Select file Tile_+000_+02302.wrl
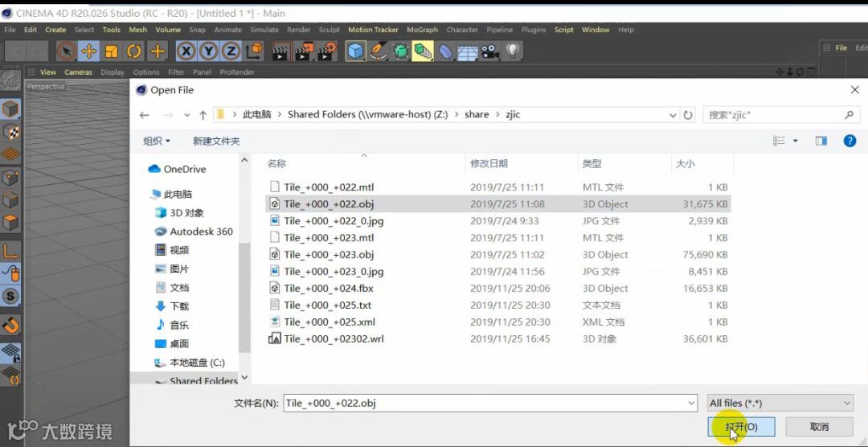The width and height of the screenshot is (868, 447). [334, 339]
